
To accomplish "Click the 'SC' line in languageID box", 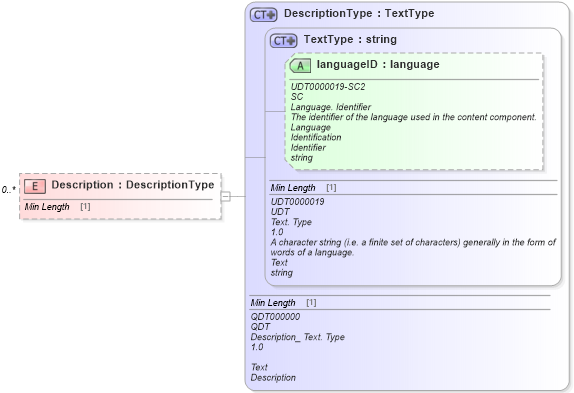I will point(297,97).
